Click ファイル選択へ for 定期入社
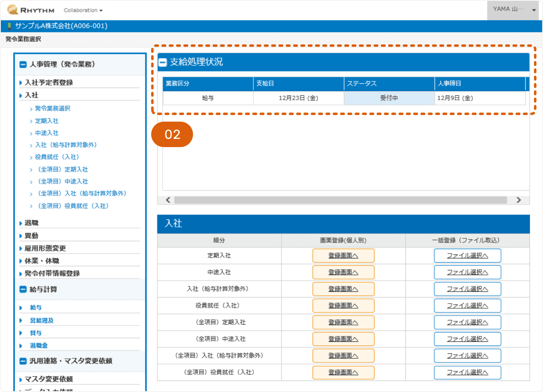543x392 pixels. (x=467, y=256)
